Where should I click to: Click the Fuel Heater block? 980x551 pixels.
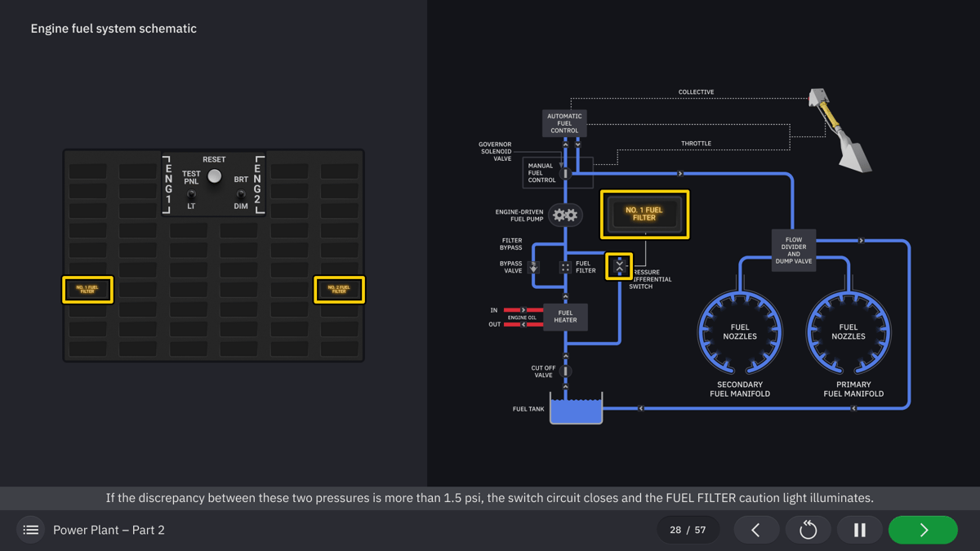tap(565, 317)
